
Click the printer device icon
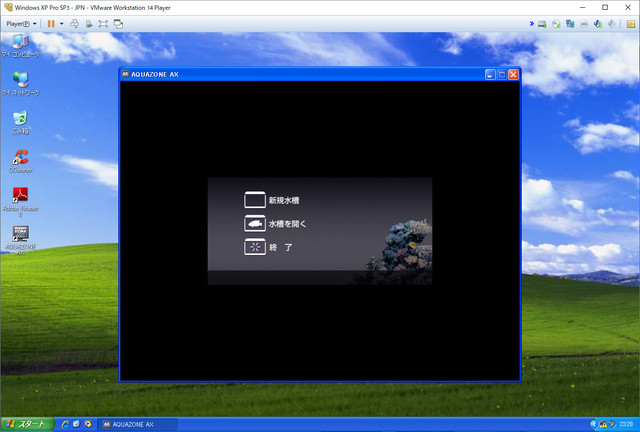click(x=584, y=24)
